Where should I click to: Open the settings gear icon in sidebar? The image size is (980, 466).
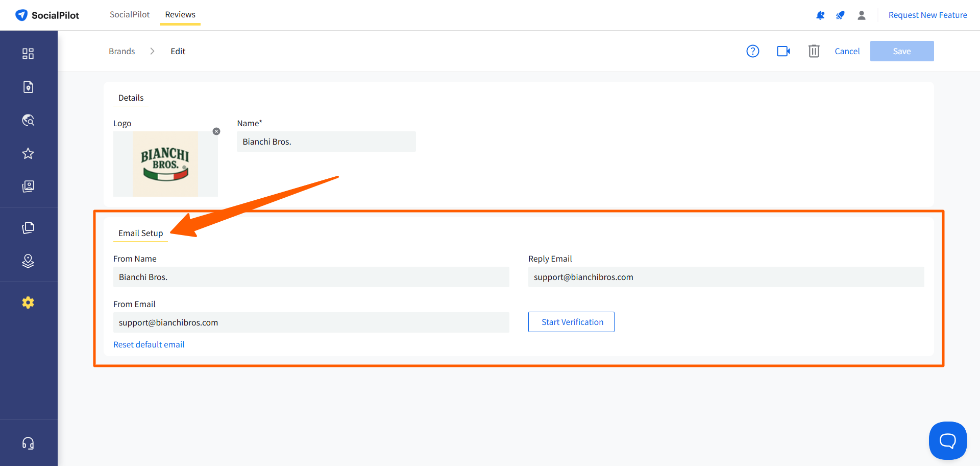coord(28,302)
